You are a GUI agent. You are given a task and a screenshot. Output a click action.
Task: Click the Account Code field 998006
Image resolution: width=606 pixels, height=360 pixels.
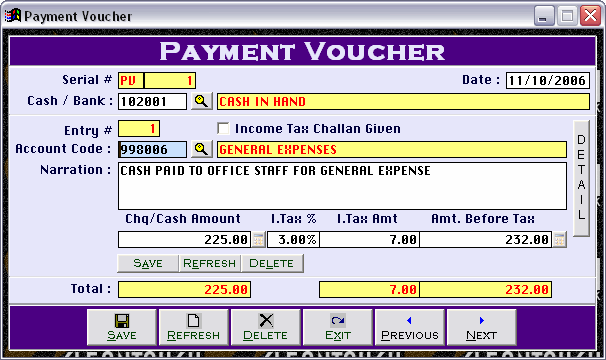152,149
